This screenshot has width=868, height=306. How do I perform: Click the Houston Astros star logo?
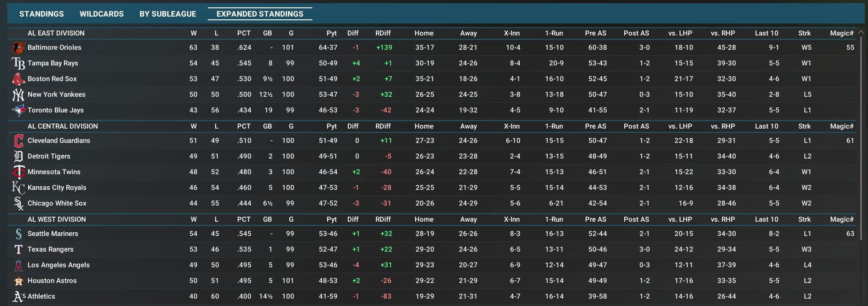18,281
